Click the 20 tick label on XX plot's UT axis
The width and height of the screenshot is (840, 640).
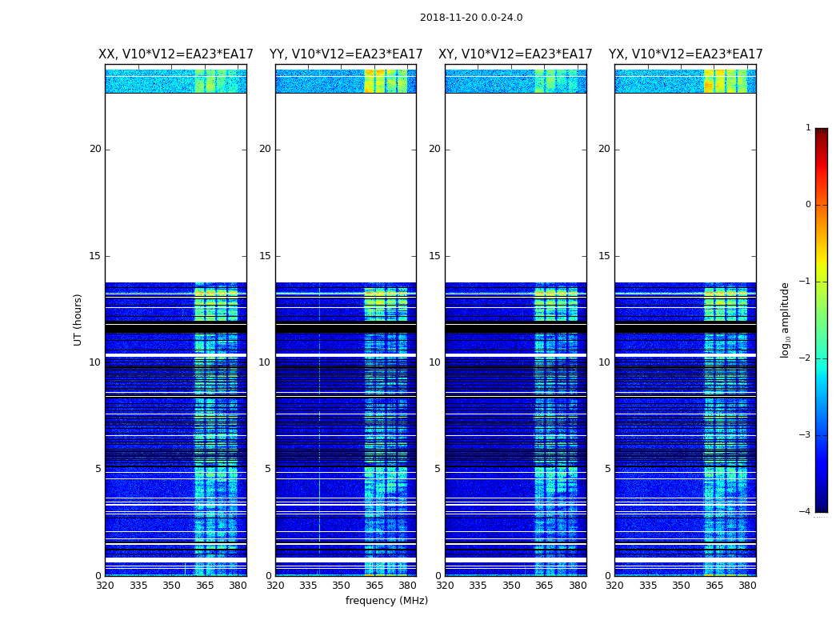[95, 149]
